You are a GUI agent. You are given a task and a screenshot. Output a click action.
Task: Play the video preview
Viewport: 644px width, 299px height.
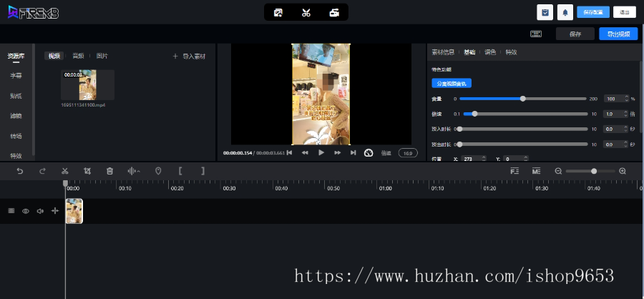[321, 153]
